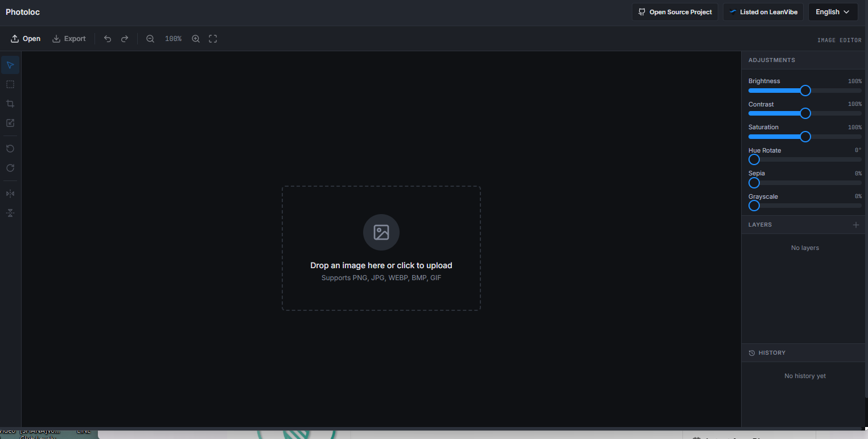The width and height of the screenshot is (868, 439).
Task: Select the pointer move tool
Action: (x=10, y=65)
